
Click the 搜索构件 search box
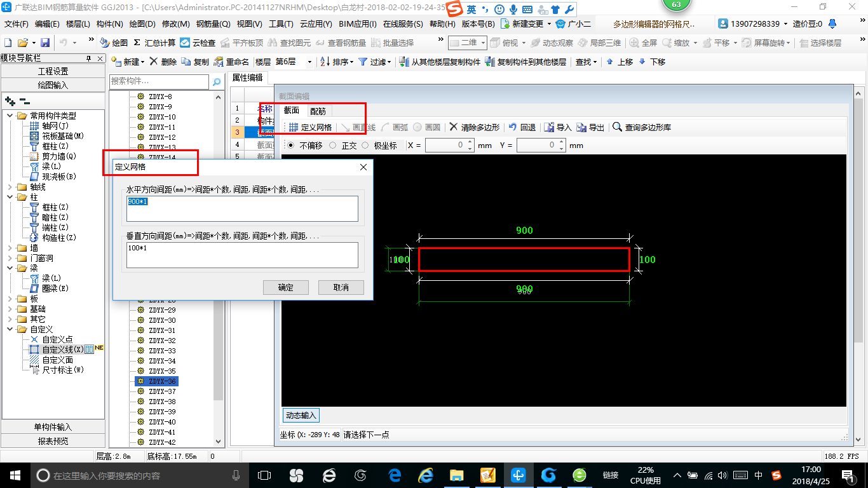(159, 81)
